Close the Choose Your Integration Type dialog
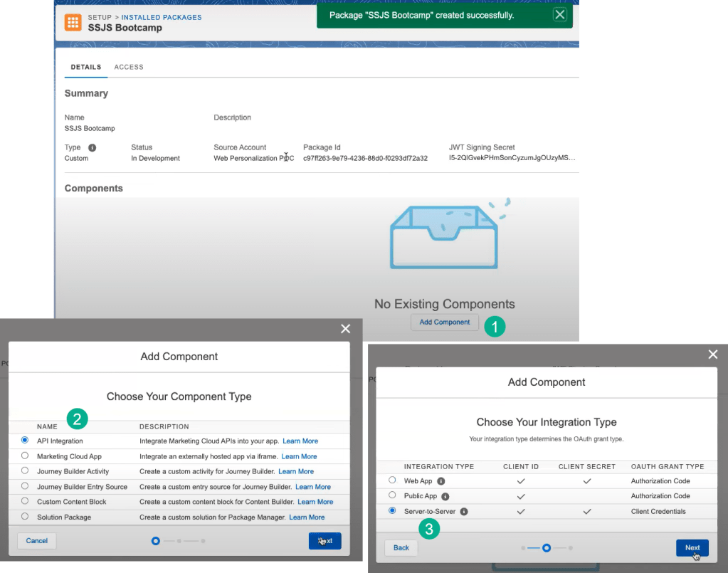The height and width of the screenshot is (573, 728). point(713,354)
